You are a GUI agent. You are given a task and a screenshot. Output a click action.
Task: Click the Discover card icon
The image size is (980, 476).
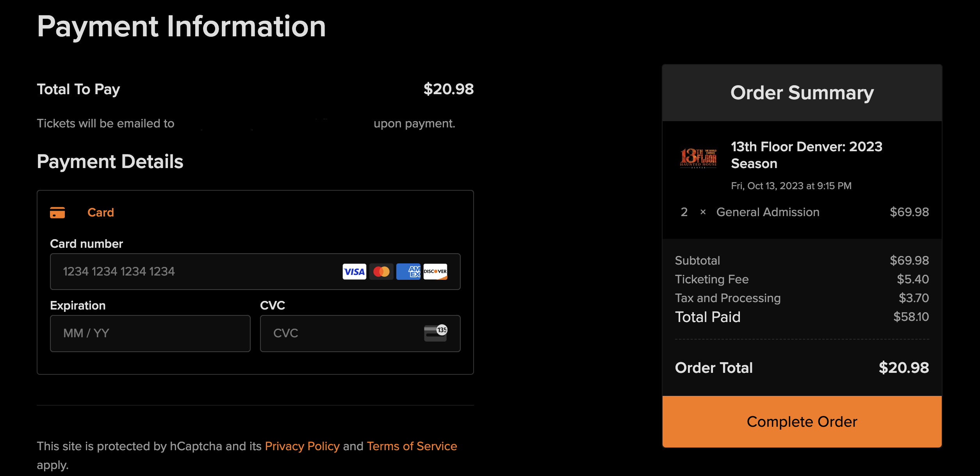[x=435, y=272]
